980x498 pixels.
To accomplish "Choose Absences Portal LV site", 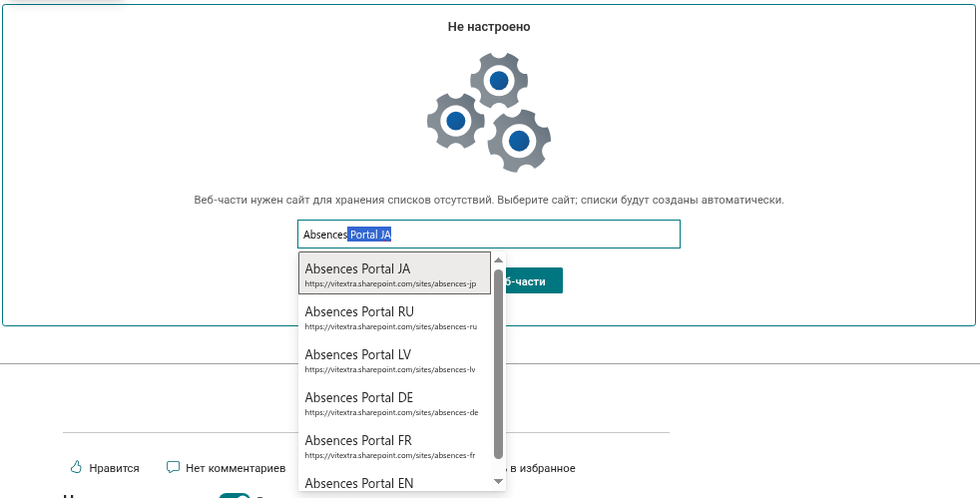I will pyautogui.click(x=394, y=360).
